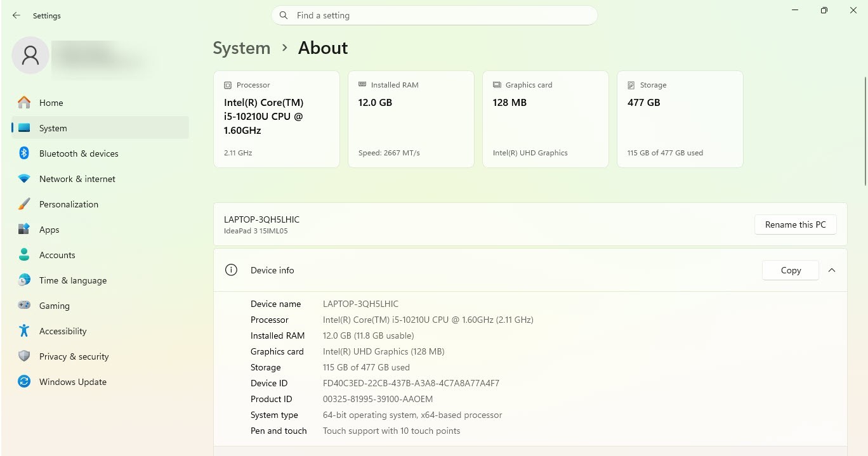Open the user profile avatar

coord(30,55)
